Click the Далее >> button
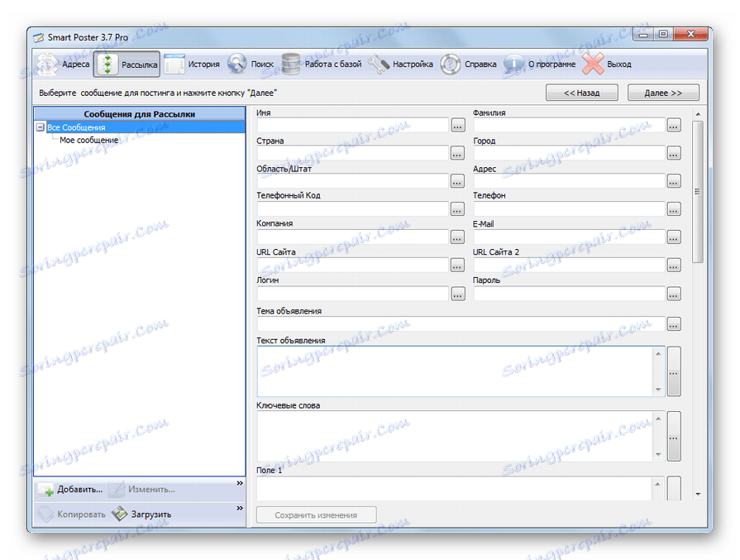This screenshot has height=560, width=740. point(663,93)
